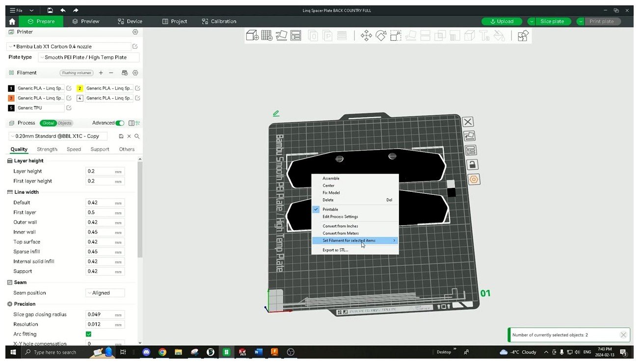Click the Home icon in top bar
This screenshot has height=364, width=639.
12,22
